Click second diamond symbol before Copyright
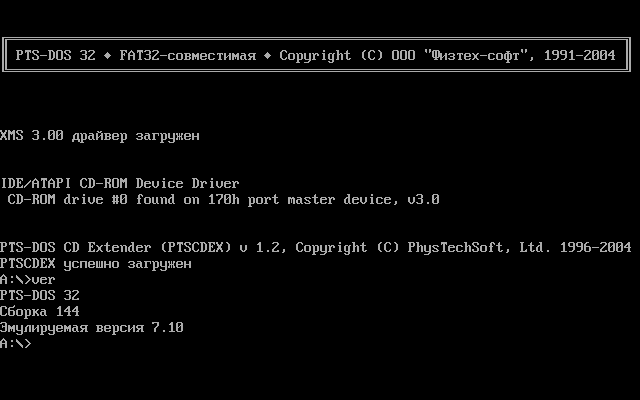 pyautogui.click(x=267, y=55)
